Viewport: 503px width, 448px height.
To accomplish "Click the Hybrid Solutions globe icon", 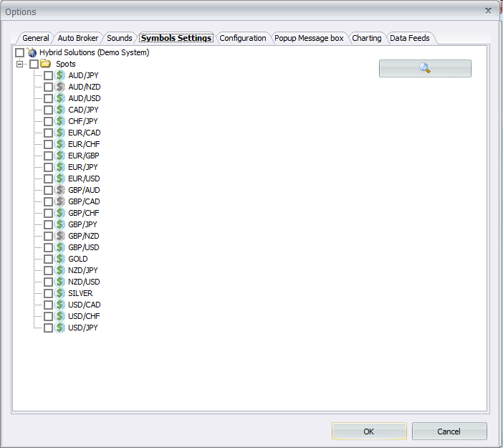I will click(32, 52).
